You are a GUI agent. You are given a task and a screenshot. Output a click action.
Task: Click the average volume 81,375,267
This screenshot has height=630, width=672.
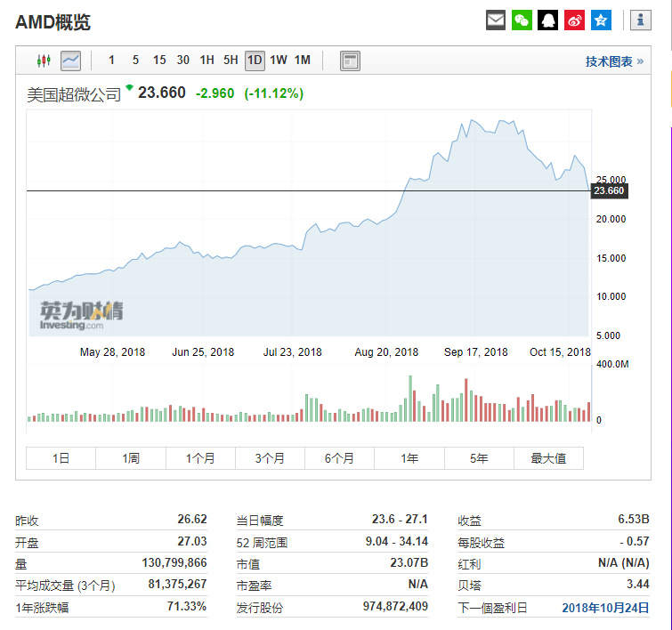pyautogui.click(x=177, y=584)
